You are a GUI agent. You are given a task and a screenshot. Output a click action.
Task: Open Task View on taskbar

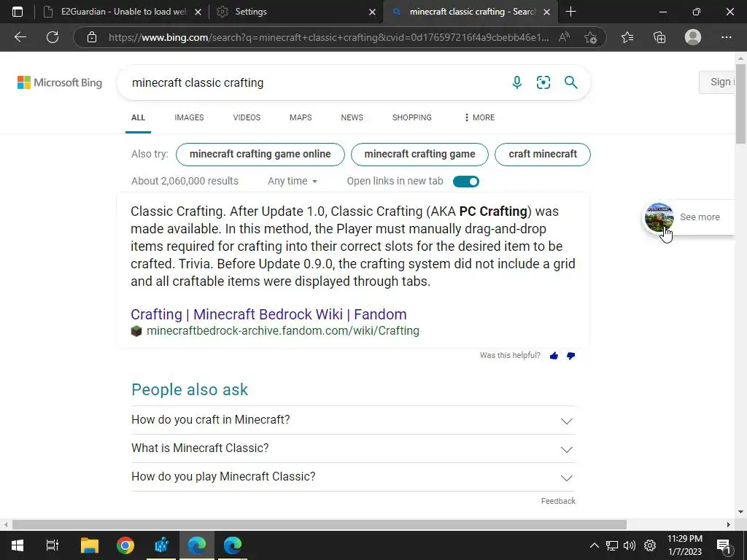[53, 545]
